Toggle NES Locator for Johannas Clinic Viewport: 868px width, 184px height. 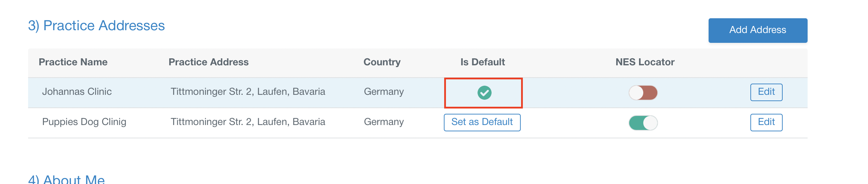click(643, 93)
